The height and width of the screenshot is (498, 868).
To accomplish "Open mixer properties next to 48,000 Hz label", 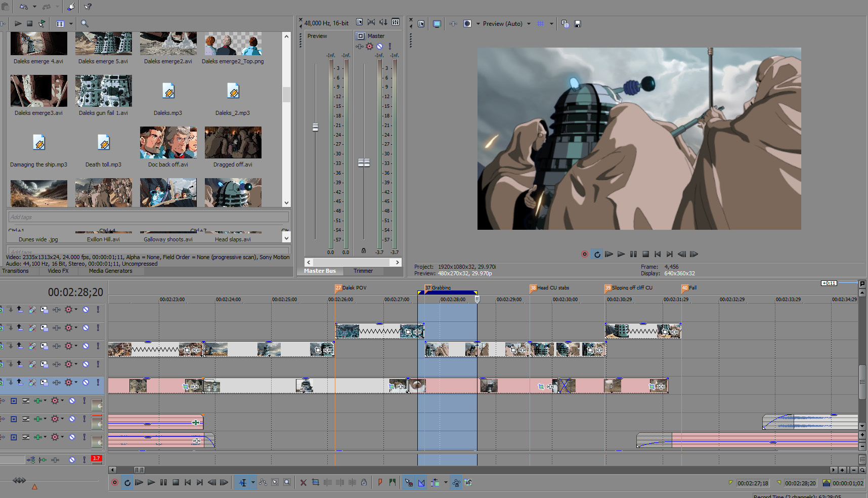I will 359,22.
